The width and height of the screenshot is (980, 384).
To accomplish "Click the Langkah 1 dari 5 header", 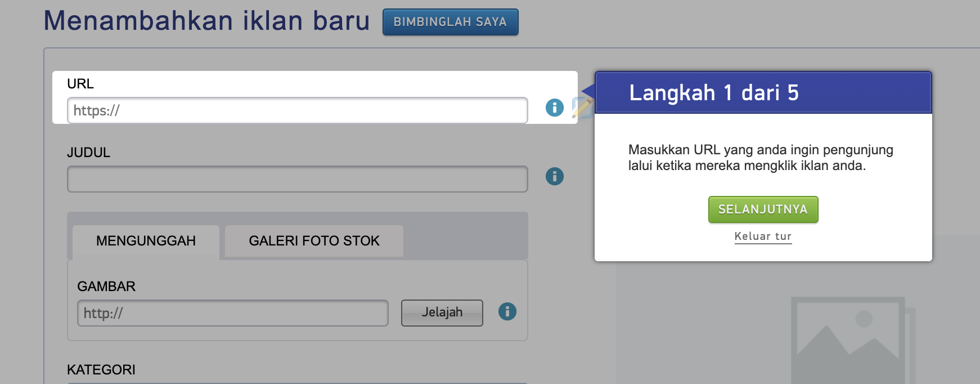I will pyautogui.click(x=713, y=93).
